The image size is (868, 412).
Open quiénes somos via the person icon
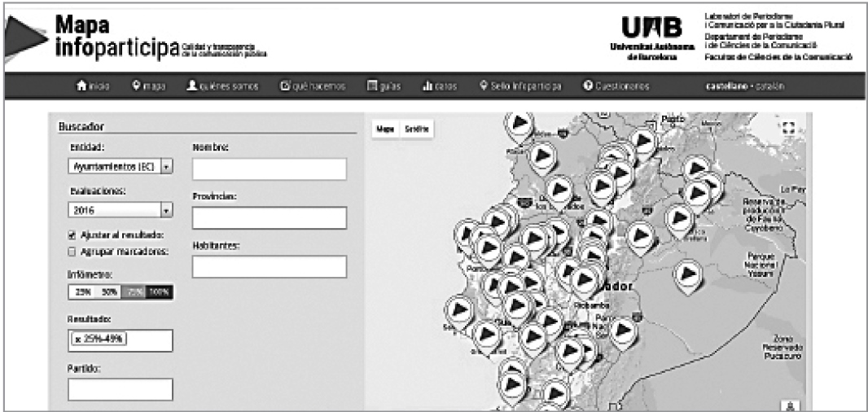[191, 85]
